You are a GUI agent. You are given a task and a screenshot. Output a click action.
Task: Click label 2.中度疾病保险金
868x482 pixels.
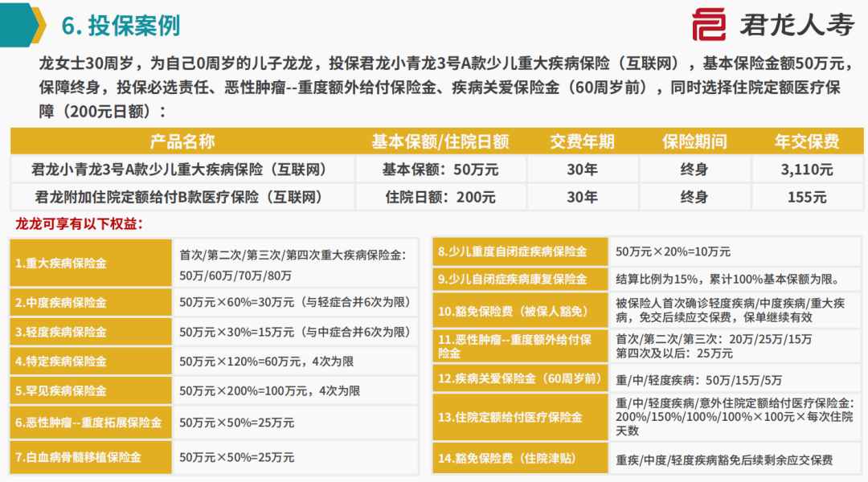pyautogui.click(x=61, y=303)
